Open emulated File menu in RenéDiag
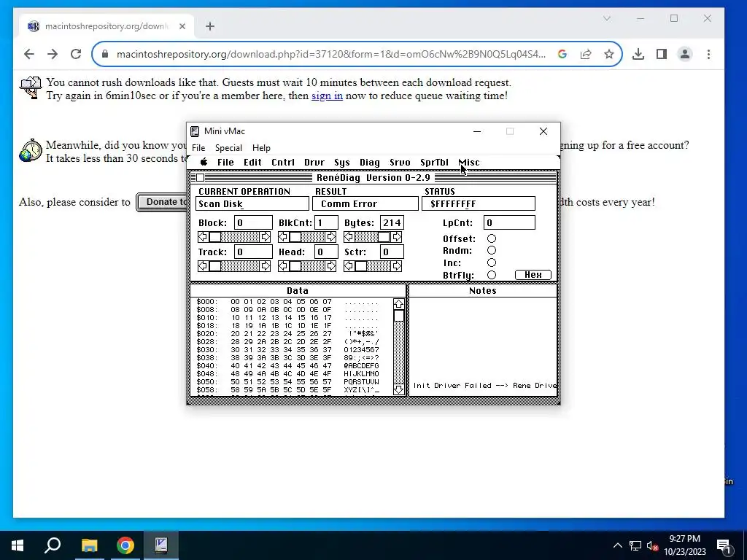The image size is (747, 560). [225, 163]
